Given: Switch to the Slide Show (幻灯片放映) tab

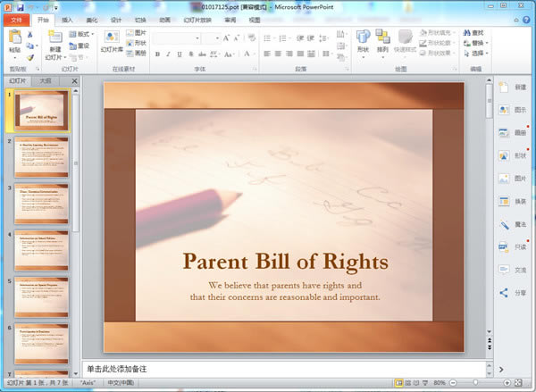Looking at the screenshot, I should [x=197, y=21].
